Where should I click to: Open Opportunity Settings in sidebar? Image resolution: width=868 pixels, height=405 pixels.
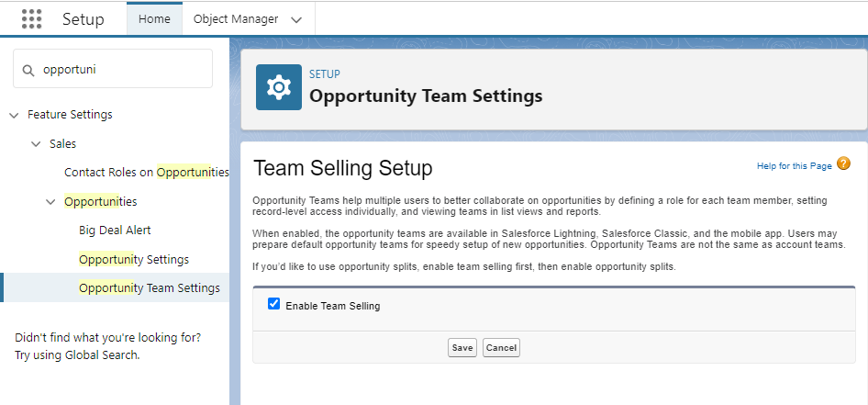(134, 260)
